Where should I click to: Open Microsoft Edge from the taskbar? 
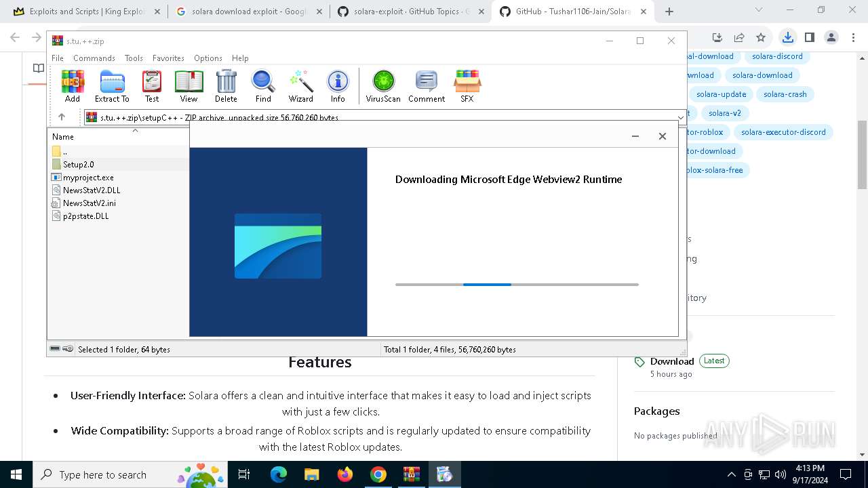(279, 474)
